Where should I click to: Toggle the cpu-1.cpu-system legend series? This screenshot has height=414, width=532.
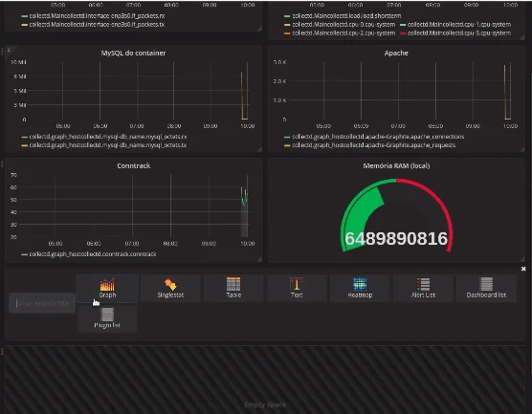pos(459,25)
